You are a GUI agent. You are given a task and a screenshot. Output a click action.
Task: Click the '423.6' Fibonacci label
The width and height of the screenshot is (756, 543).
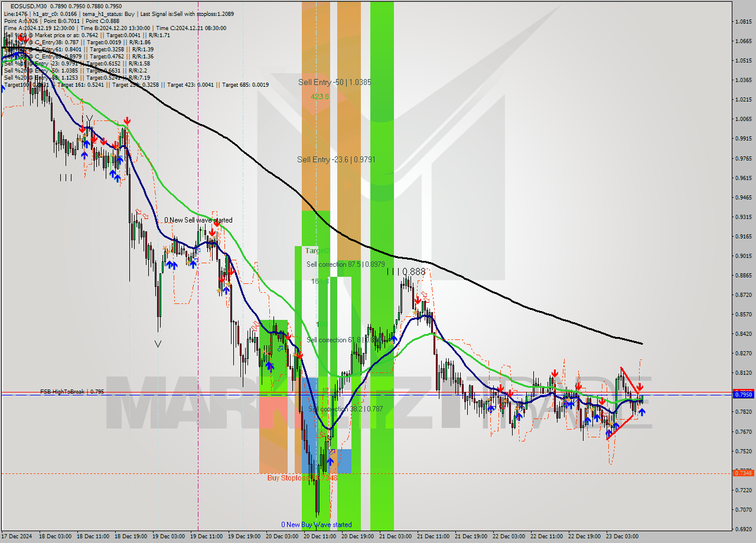coord(320,96)
